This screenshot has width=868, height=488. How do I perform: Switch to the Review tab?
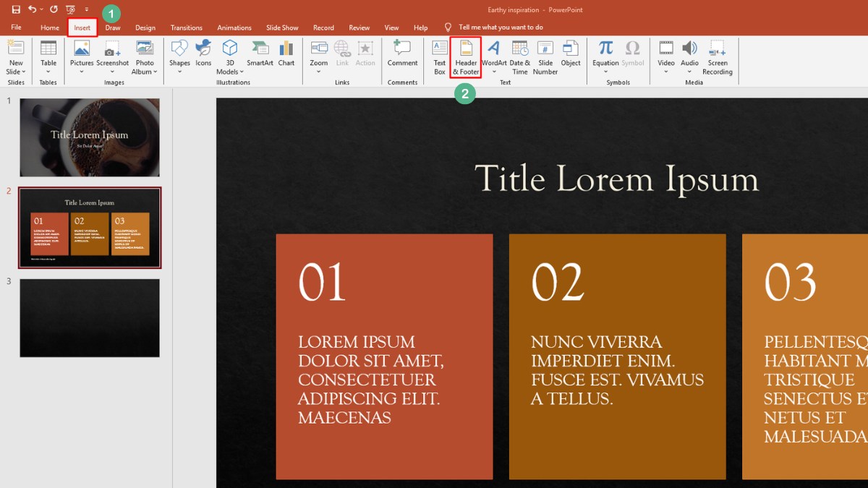[x=359, y=27]
